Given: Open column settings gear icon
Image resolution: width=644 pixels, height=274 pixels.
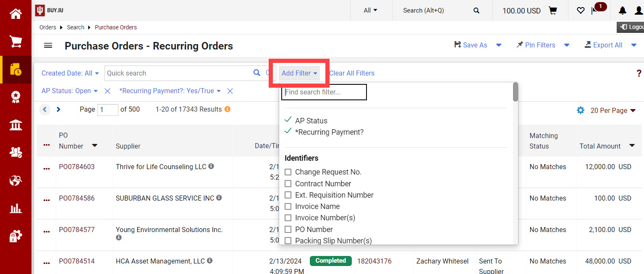Looking at the screenshot, I should point(581,110).
